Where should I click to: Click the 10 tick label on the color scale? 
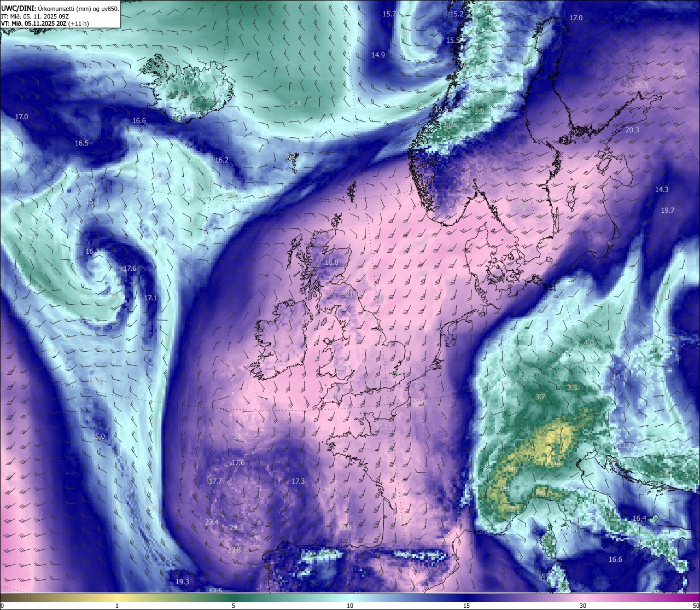pyautogui.click(x=350, y=606)
